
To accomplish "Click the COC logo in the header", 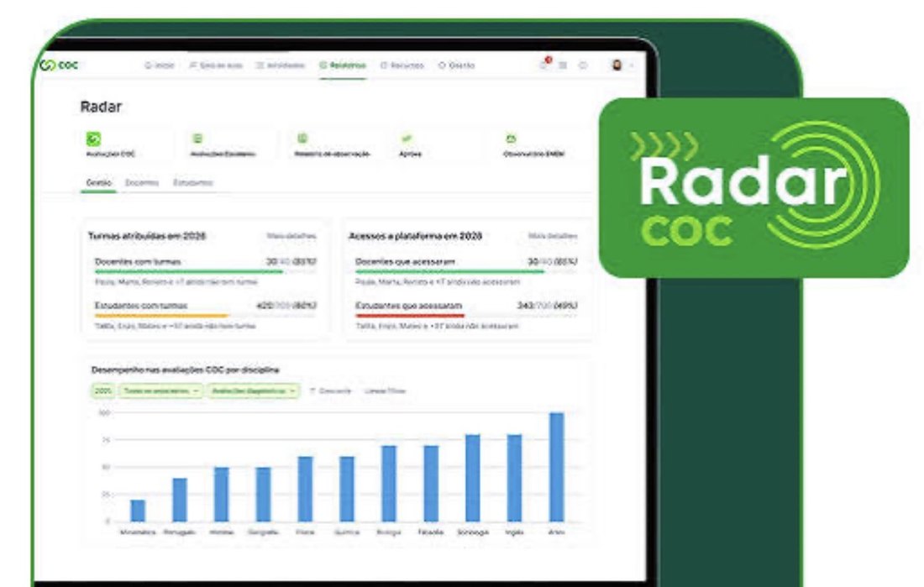I will (59, 65).
